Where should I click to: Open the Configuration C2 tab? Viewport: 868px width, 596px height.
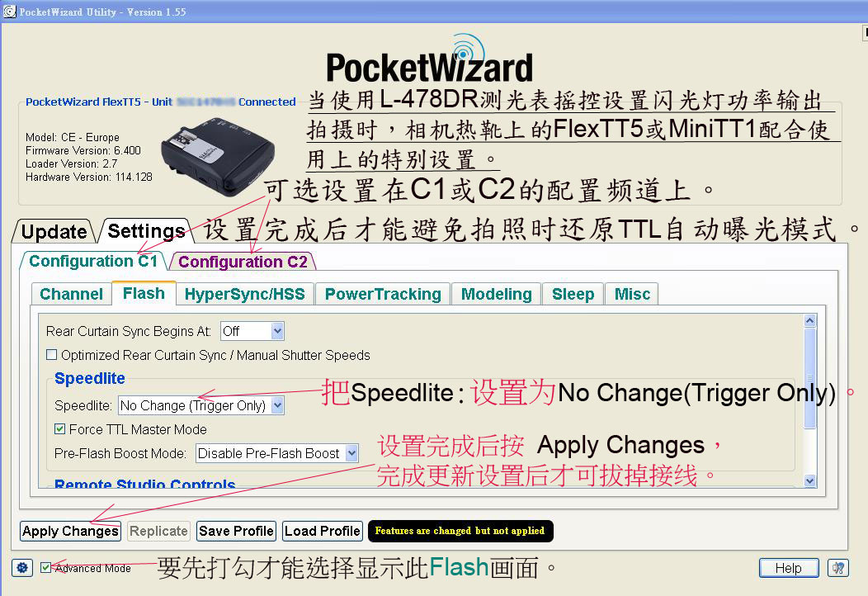point(243,262)
